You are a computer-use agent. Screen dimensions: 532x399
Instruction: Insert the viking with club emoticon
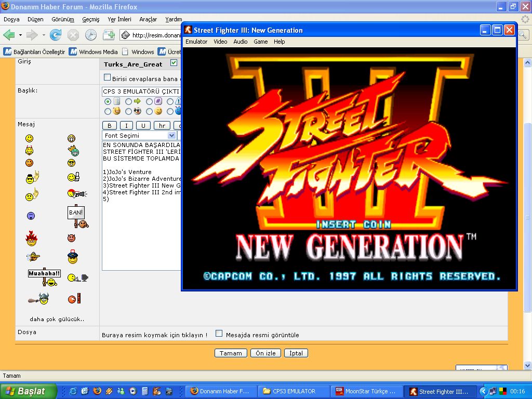click(38, 299)
